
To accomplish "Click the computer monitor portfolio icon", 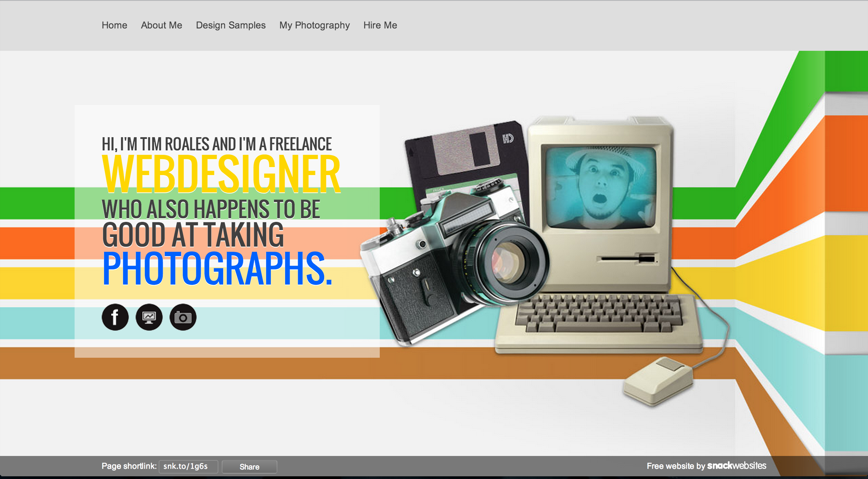I will point(149,317).
